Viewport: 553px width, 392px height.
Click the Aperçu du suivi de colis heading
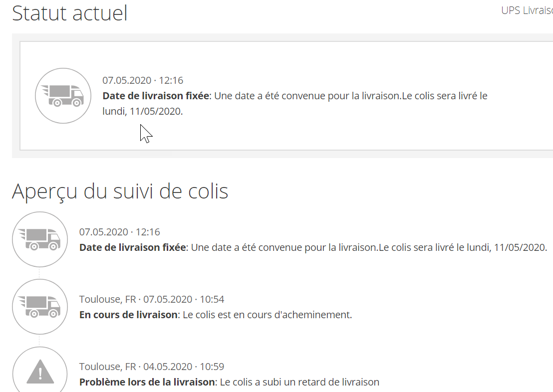click(120, 191)
